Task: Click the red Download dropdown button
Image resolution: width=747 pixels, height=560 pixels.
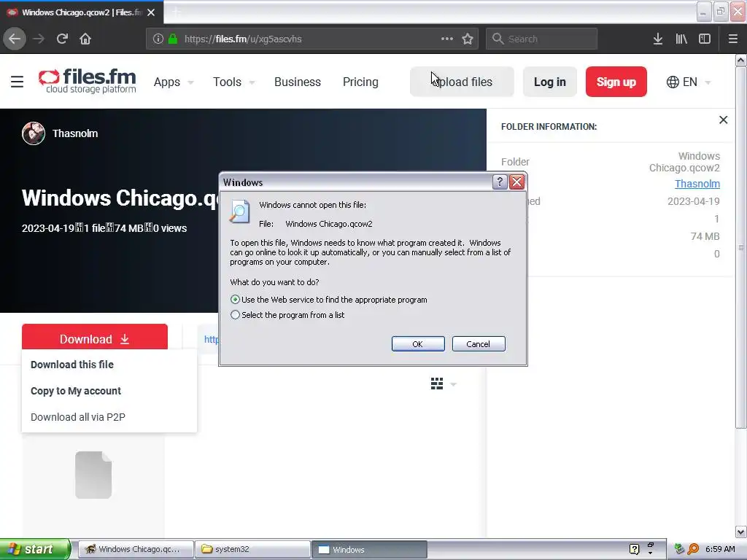Action: [x=94, y=338]
